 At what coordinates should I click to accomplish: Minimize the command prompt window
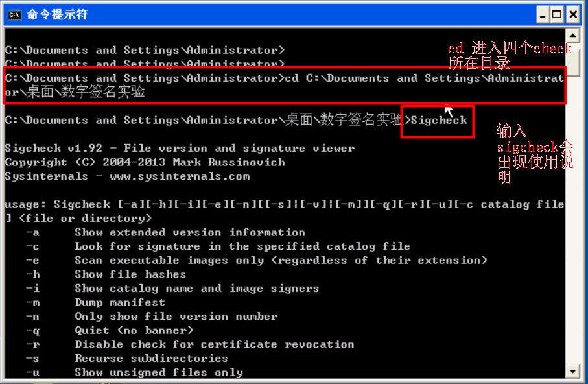point(542,15)
